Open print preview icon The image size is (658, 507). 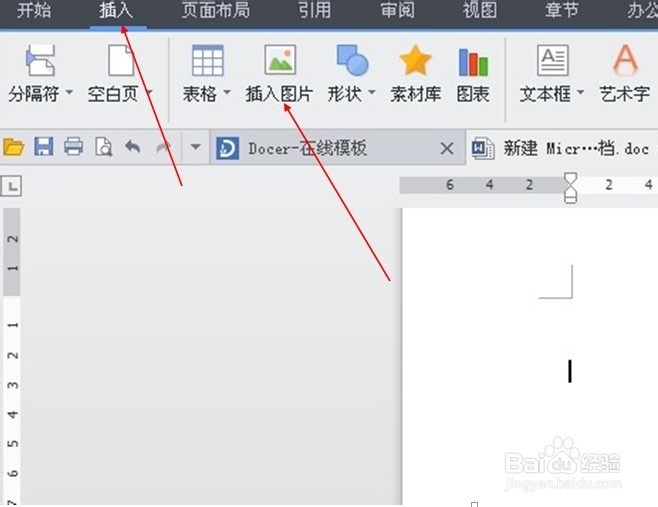tap(104, 147)
